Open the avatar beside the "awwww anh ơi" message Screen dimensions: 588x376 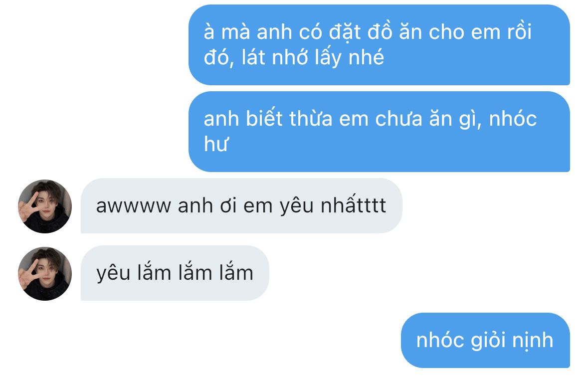click(45, 206)
